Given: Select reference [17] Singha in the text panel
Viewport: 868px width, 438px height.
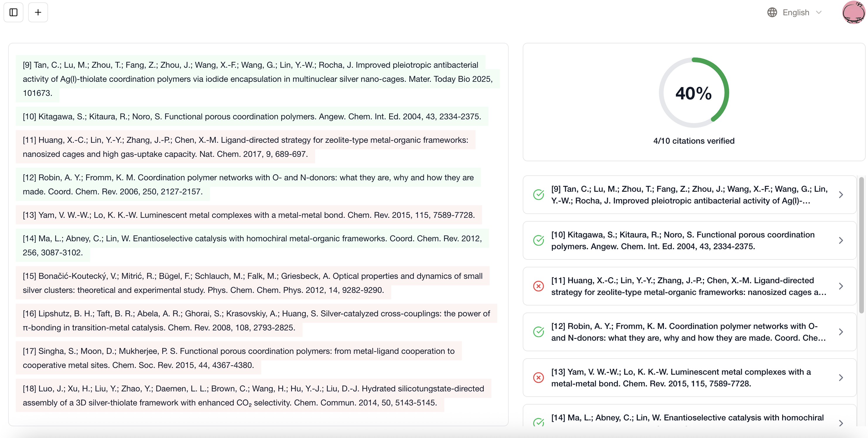Looking at the screenshot, I should coord(239,358).
